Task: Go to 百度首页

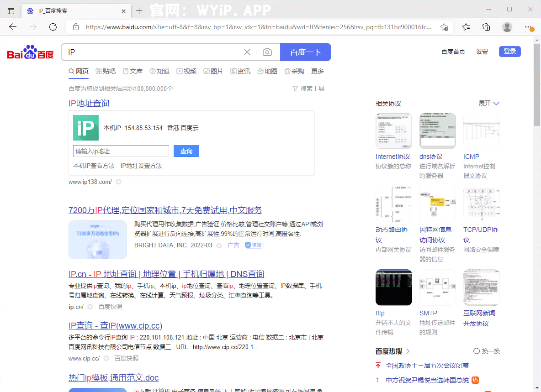Action: point(453,52)
